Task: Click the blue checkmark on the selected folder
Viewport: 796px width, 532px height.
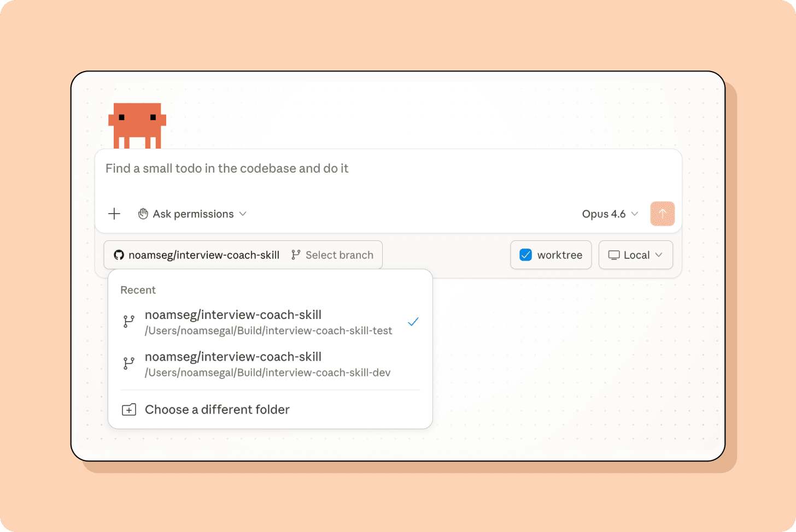Action: [x=413, y=322]
